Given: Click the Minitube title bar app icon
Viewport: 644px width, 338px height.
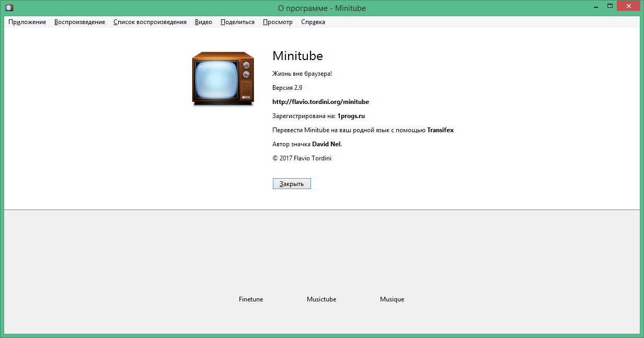Looking at the screenshot, I should [x=9, y=8].
